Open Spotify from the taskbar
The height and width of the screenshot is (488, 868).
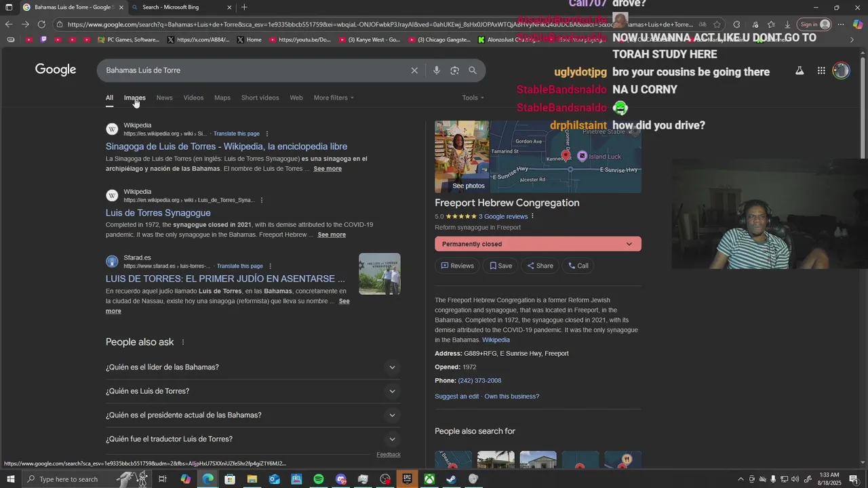click(319, 479)
